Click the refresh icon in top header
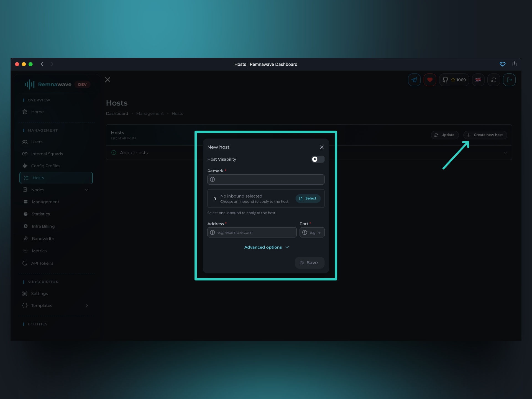The width and height of the screenshot is (532, 399). [493, 80]
